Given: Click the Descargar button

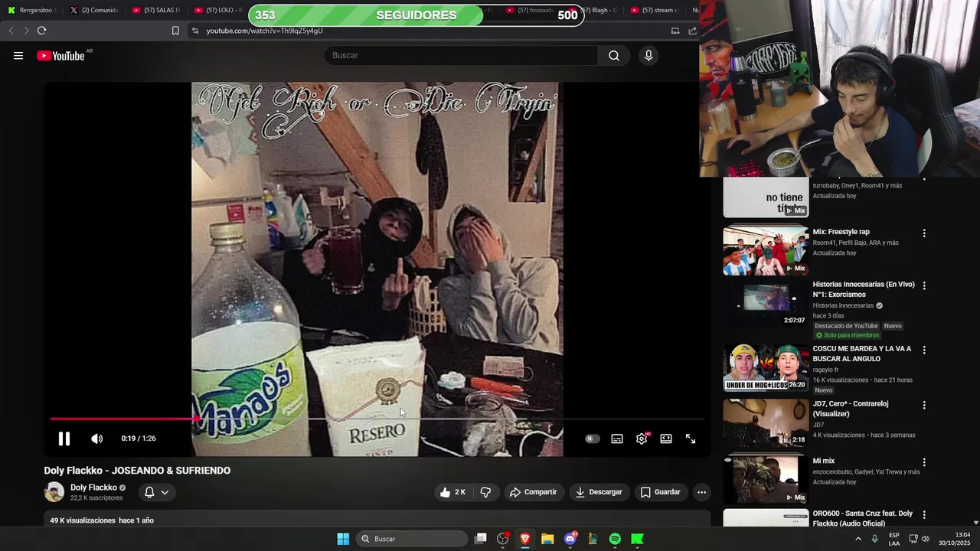Looking at the screenshot, I should point(599,492).
